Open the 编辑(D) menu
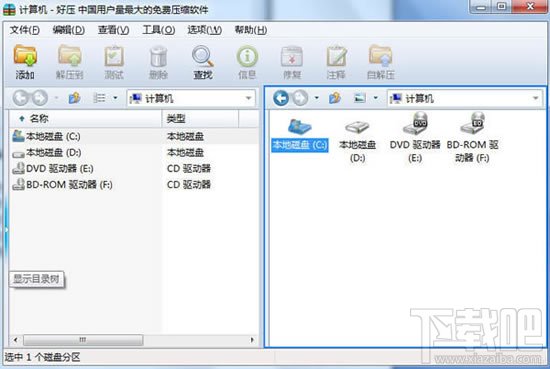Viewport: 550px width, 369px height. pos(69,30)
